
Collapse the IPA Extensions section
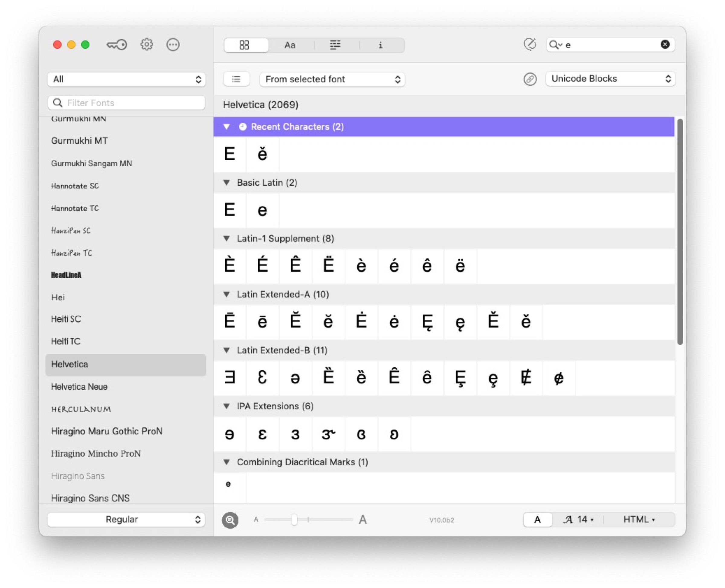[x=227, y=406]
